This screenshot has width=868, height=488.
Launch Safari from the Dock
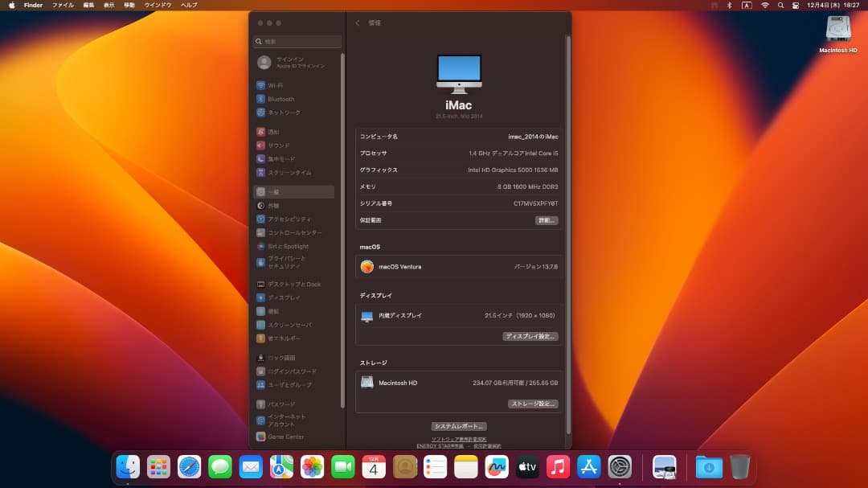pos(189,466)
